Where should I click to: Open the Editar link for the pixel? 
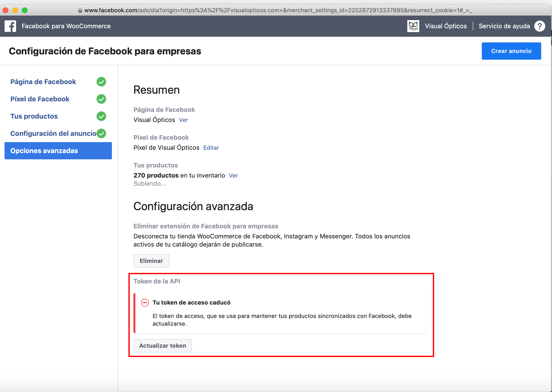click(211, 148)
